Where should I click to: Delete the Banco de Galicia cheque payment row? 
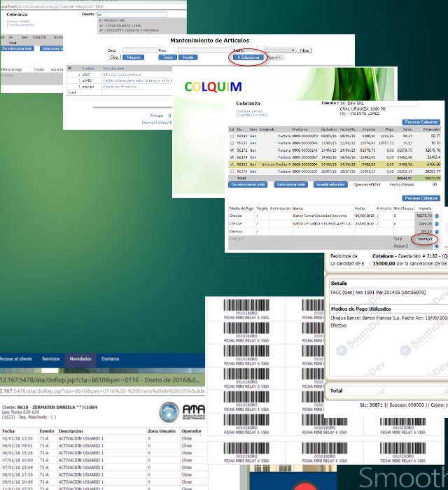(437, 224)
